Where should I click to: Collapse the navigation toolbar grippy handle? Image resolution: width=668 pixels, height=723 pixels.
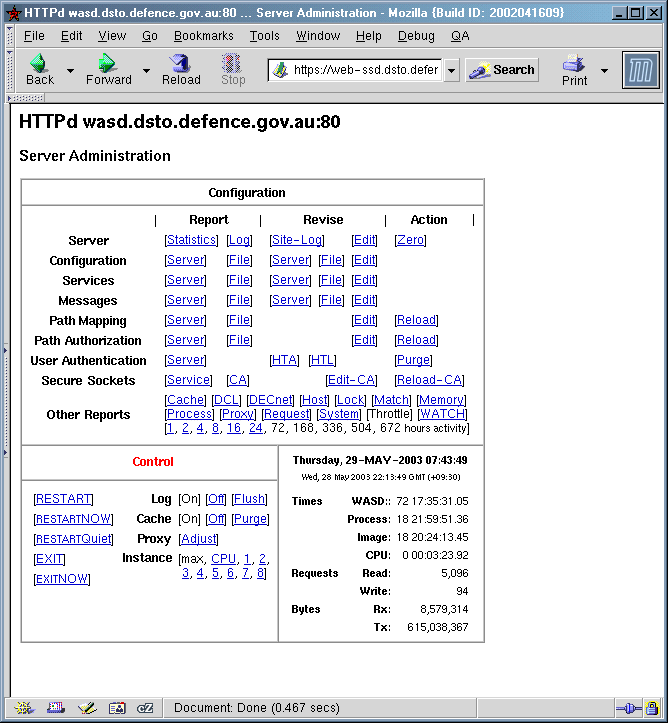tap(10, 70)
